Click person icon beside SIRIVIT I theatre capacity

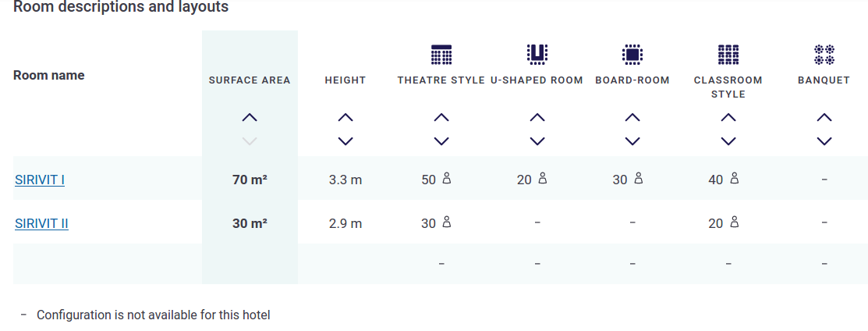click(x=447, y=179)
